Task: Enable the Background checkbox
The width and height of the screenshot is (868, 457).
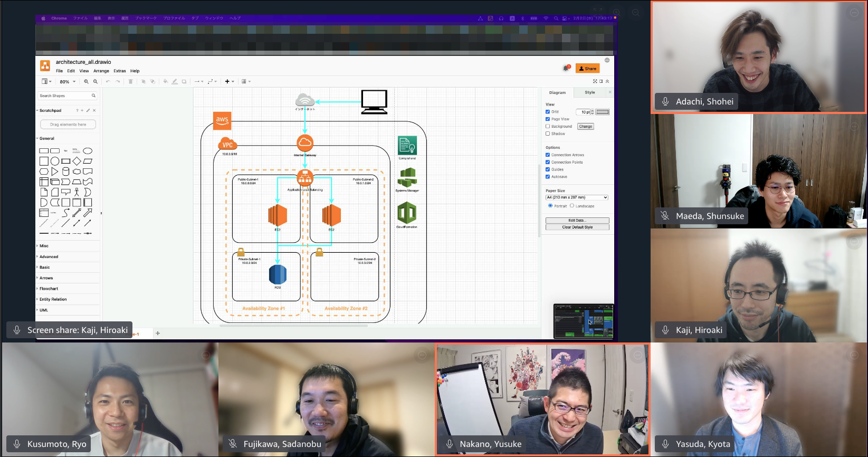Action: click(548, 126)
